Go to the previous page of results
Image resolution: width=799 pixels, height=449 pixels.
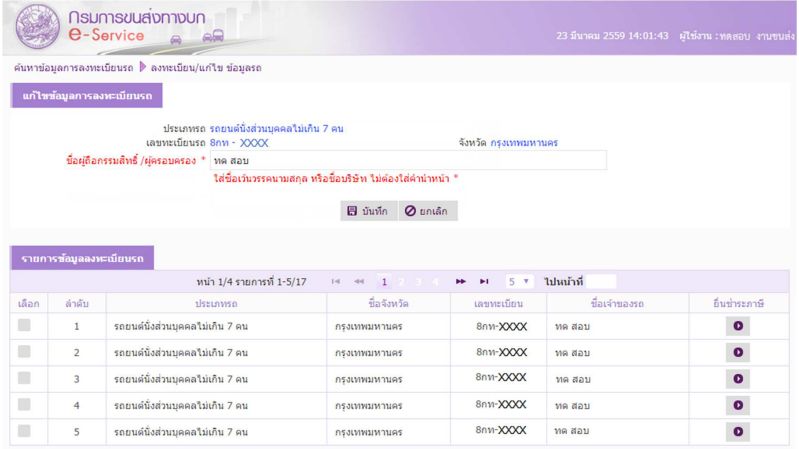(x=359, y=282)
